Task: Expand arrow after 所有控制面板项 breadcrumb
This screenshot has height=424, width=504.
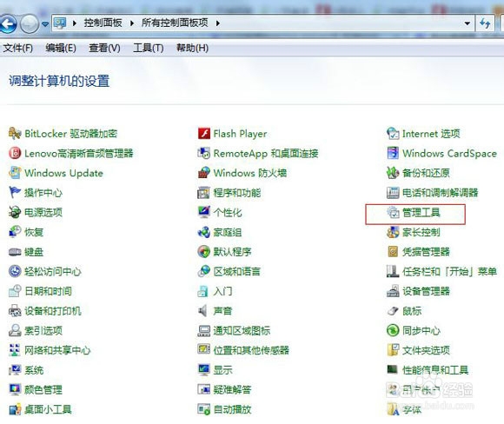Action: (x=217, y=23)
